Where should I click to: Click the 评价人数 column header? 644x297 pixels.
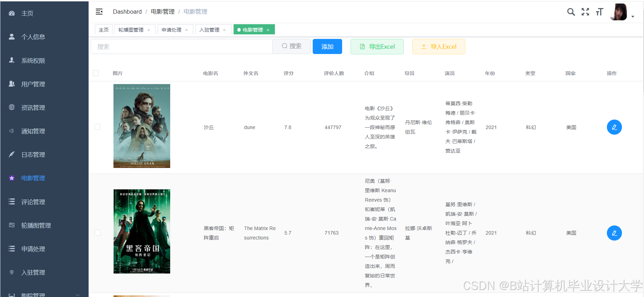point(334,73)
